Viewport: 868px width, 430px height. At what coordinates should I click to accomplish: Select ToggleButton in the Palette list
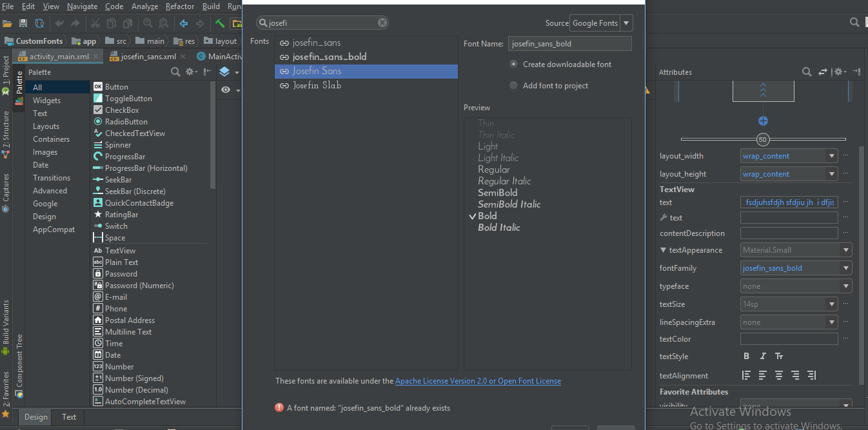pos(128,99)
